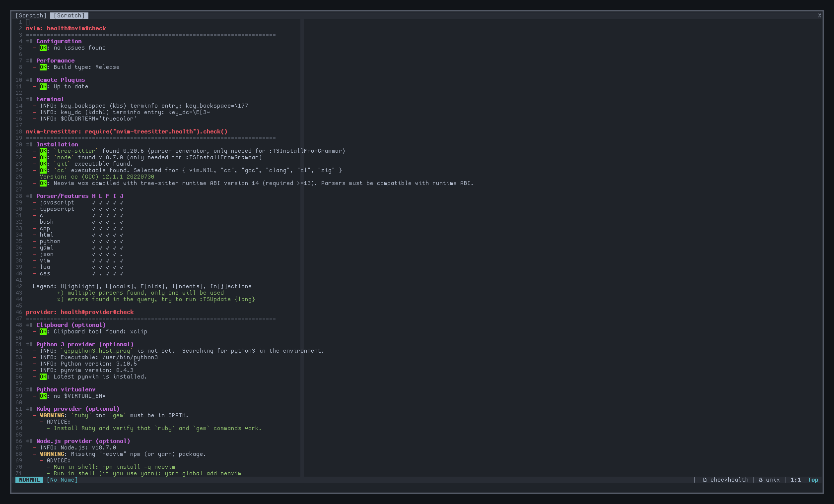This screenshot has height=504, width=834.
Task: Click the '## Parser/Features H L F I J' heading
Action: tap(74, 196)
